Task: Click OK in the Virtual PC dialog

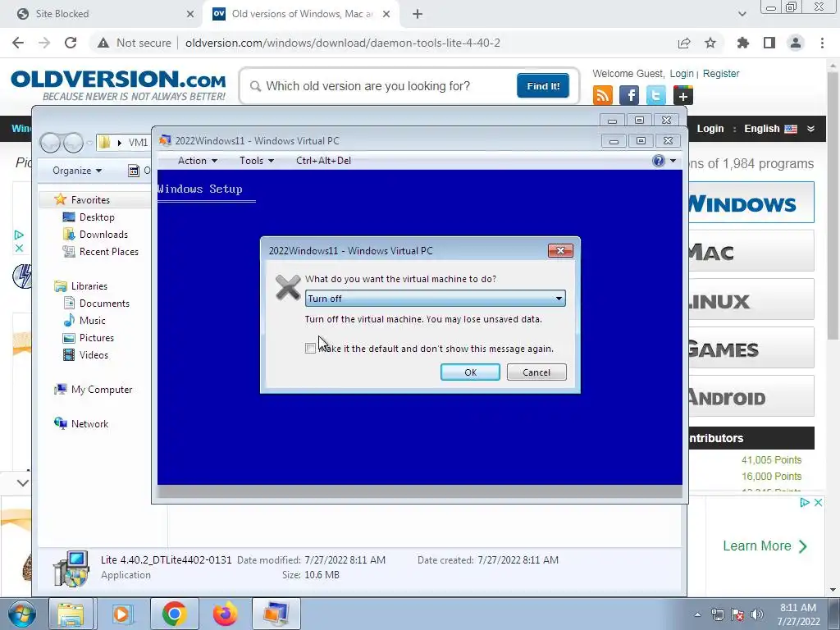Action: (470, 372)
